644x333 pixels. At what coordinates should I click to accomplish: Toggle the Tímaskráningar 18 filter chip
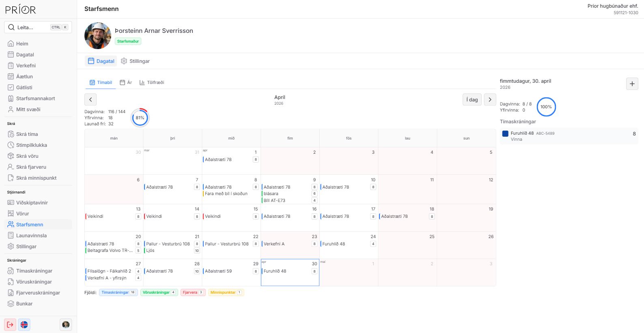tap(118, 292)
